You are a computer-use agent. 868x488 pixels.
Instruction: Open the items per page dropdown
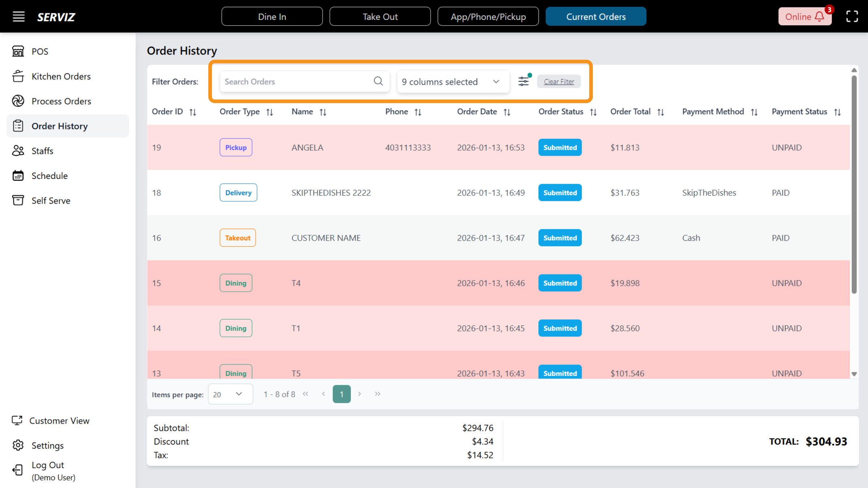point(230,394)
